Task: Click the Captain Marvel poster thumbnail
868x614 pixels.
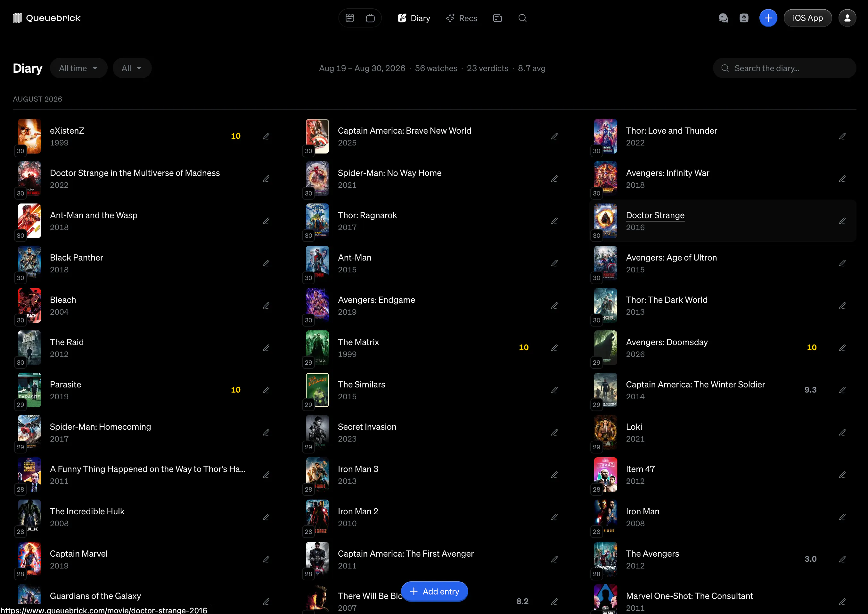Action: 29,559
